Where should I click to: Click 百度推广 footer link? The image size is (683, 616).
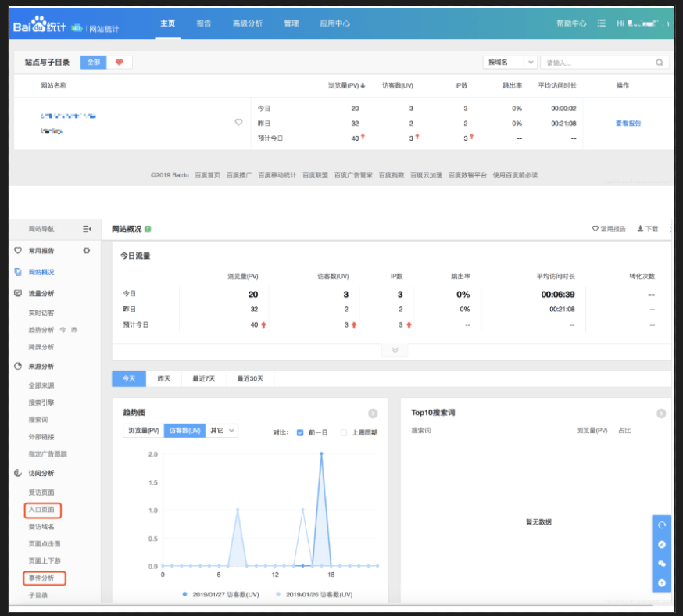coord(239,174)
